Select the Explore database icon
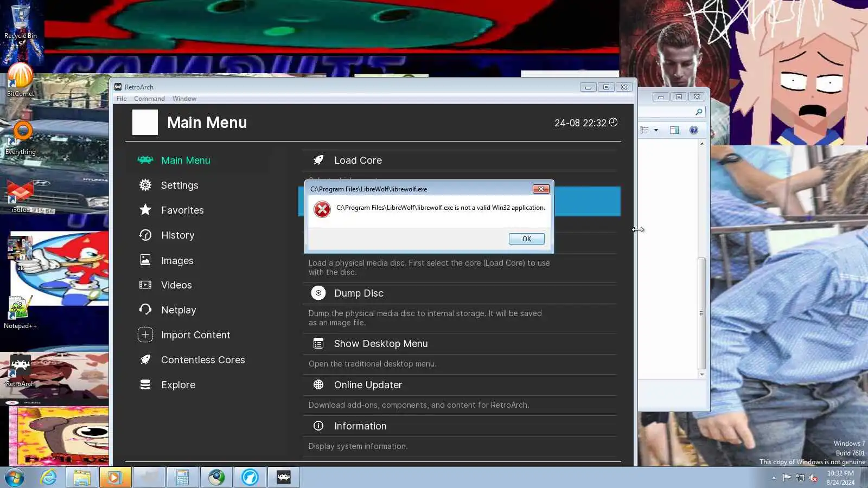This screenshot has height=488, width=868. pyautogui.click(x=145, y=384)
